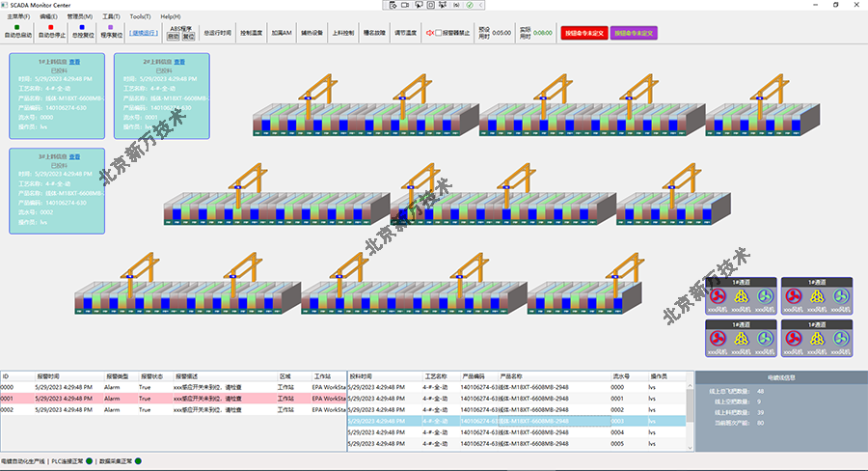This screenshot has height=471, width=868.
Task: Click the feeding table scrollbar down arrow
Action: pos(690,447)
